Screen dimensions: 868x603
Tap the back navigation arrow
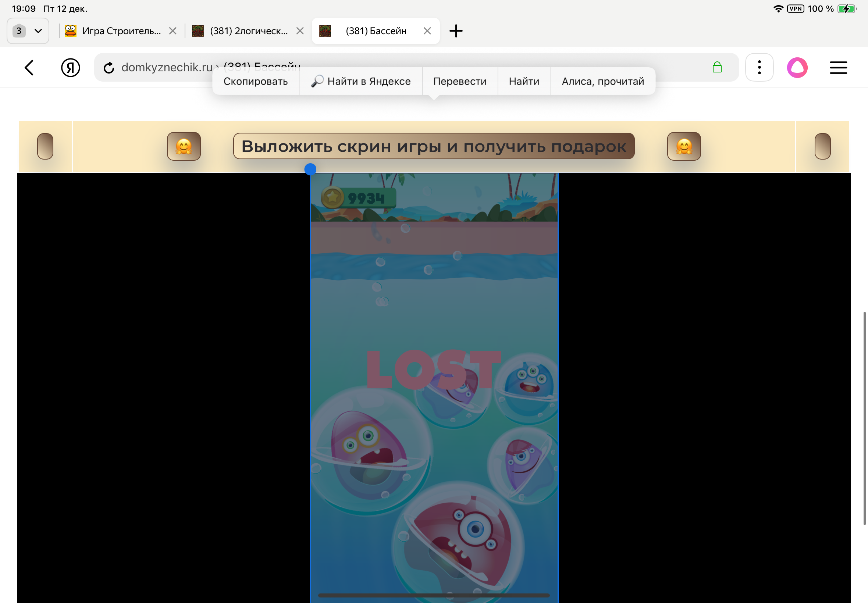(x=29, y=68)
